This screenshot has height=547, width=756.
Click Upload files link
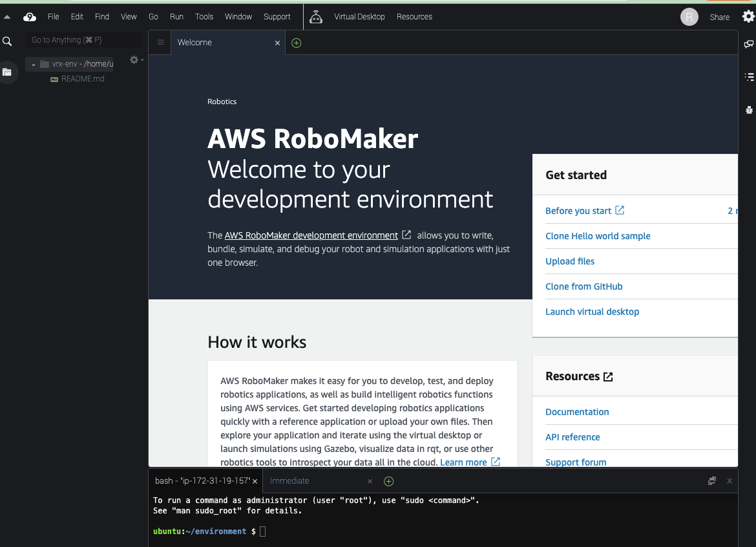pyautogui.click(x=570, y=261)
